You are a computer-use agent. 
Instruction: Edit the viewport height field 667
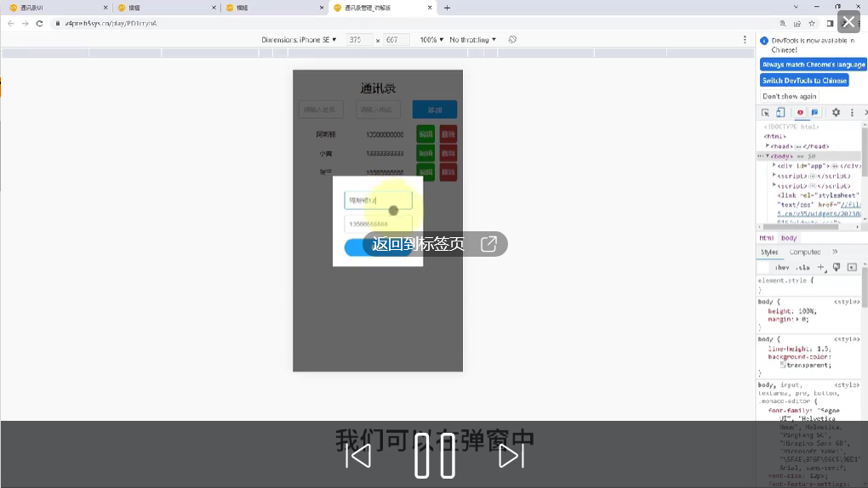tap(397, 40)
